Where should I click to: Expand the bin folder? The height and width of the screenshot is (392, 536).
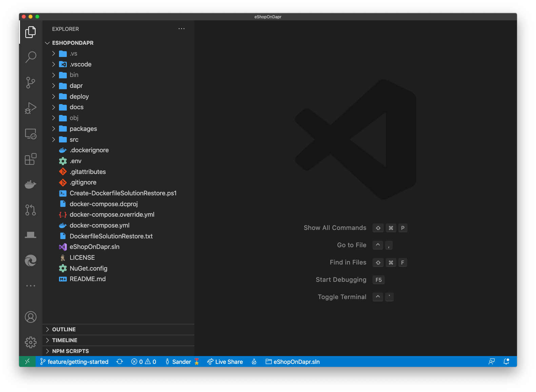click(x=118, y=75)
